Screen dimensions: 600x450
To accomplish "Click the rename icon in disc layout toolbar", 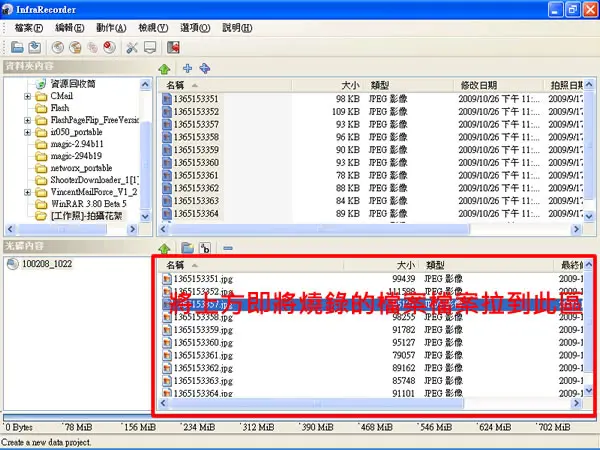I will pos(205,248).
